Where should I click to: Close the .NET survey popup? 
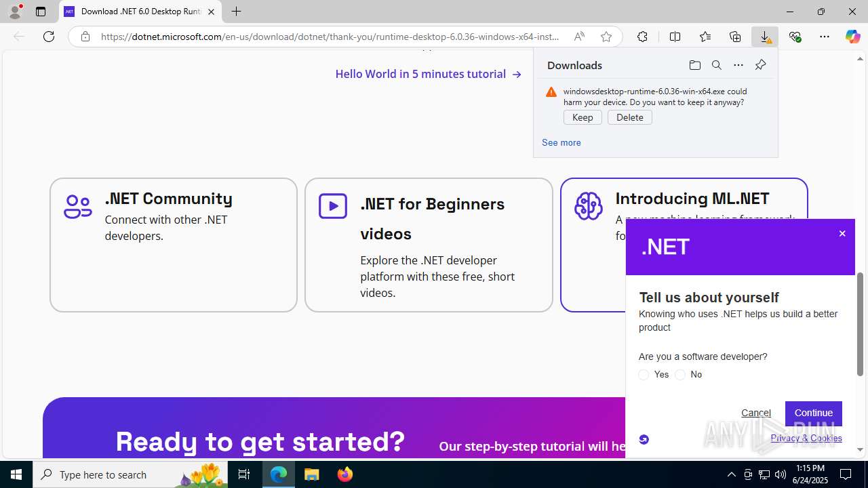[842, 234]
